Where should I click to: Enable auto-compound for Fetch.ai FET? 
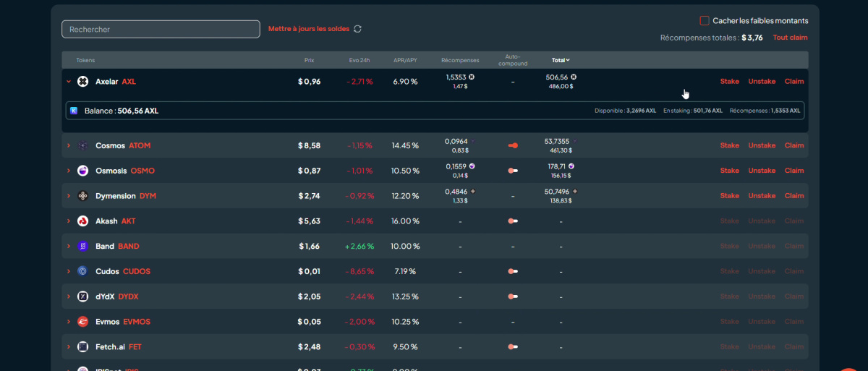513,347
